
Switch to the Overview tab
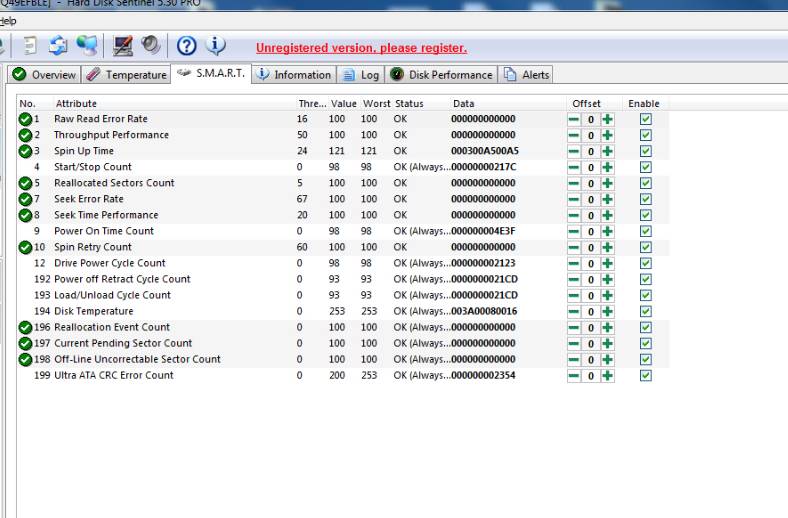[x=44, y=75]
